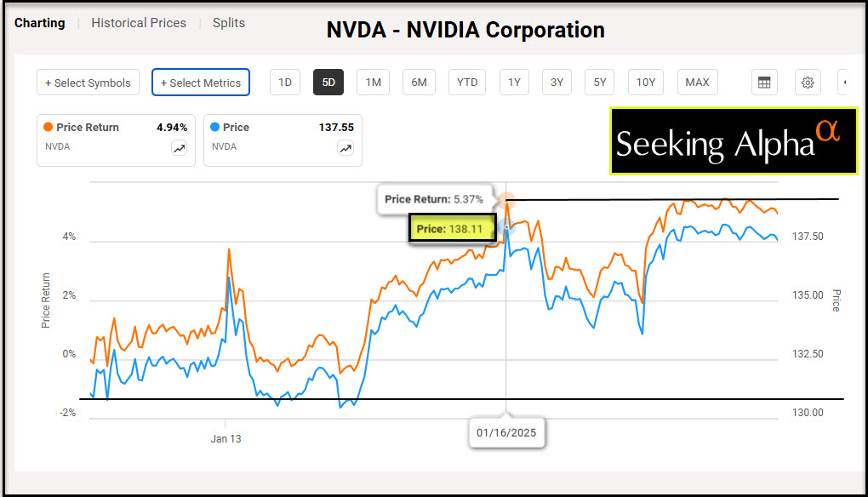Click the highlighted Price 138.11 tooltip
The width and height of the screenshot is (868, 497).
pos(452,229)
